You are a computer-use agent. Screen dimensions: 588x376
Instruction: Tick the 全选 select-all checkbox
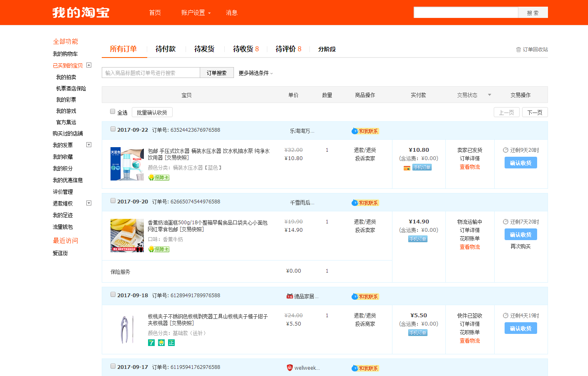click(x=113, y=111)
